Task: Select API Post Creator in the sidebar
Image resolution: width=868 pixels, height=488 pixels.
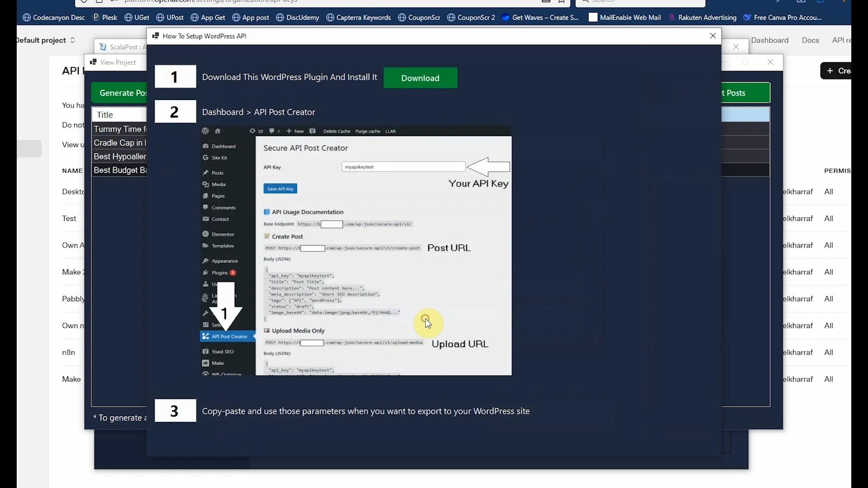Action: tap(228, 336)
